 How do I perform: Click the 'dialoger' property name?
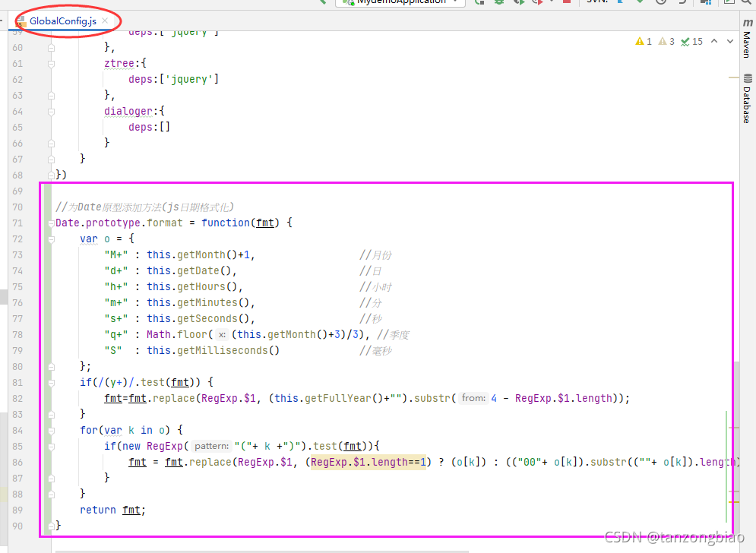[128, 111]
